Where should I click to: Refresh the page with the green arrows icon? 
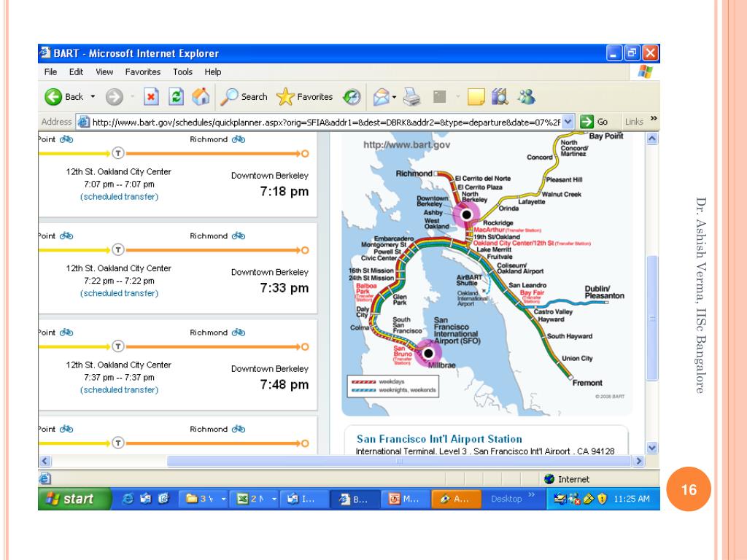tap(176, 97)
